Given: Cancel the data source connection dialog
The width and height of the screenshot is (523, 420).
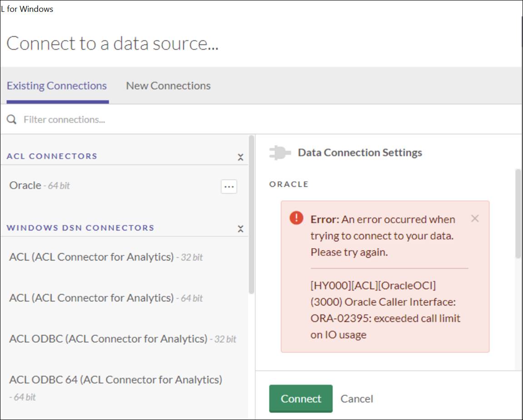Looking at the screenshot, I should 357,398.
